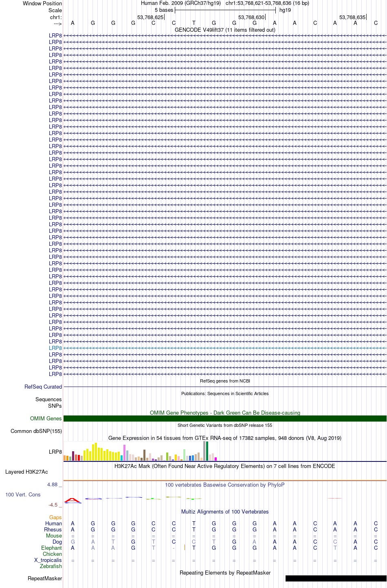Click the chr1:53,768,621-53,768,636 position text
Viewport: 387px width, 588px height.
click(x=267, y=3)
